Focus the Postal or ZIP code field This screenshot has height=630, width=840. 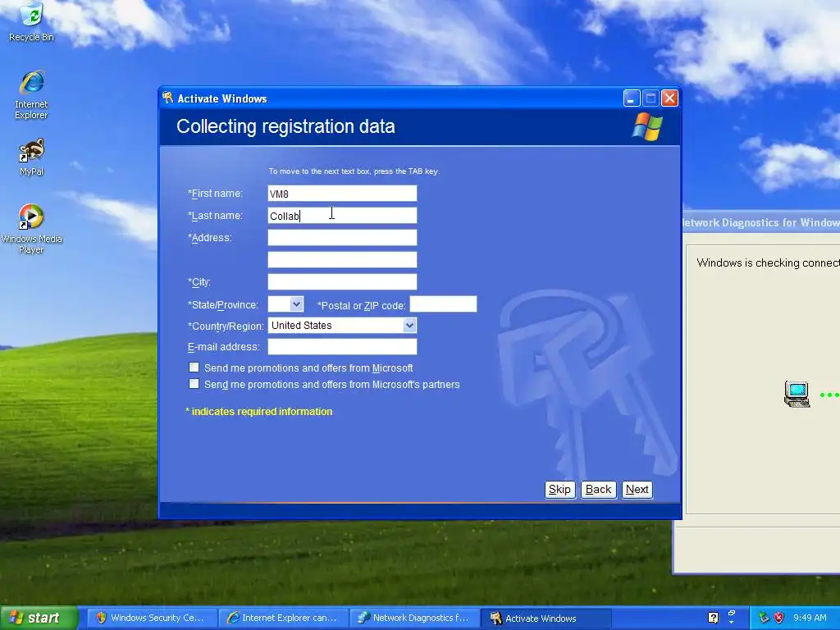[x=443, y=304]
